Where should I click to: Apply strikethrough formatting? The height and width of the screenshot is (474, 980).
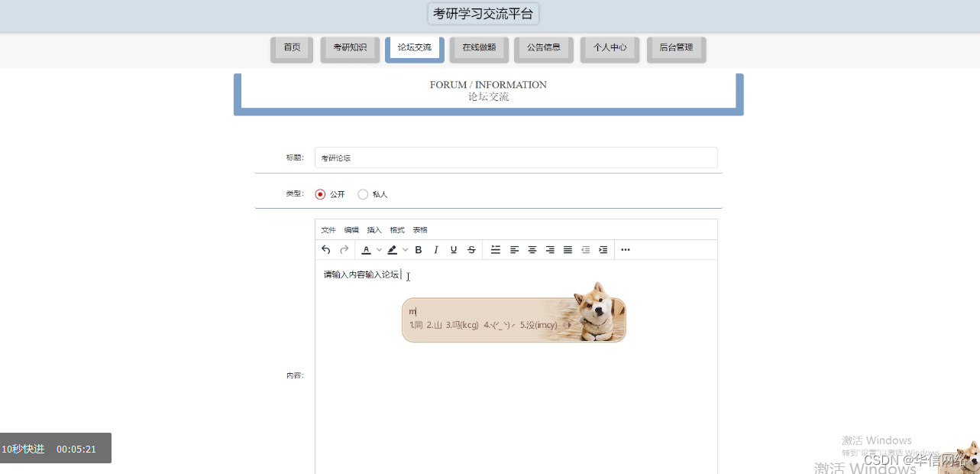[471, 249]
